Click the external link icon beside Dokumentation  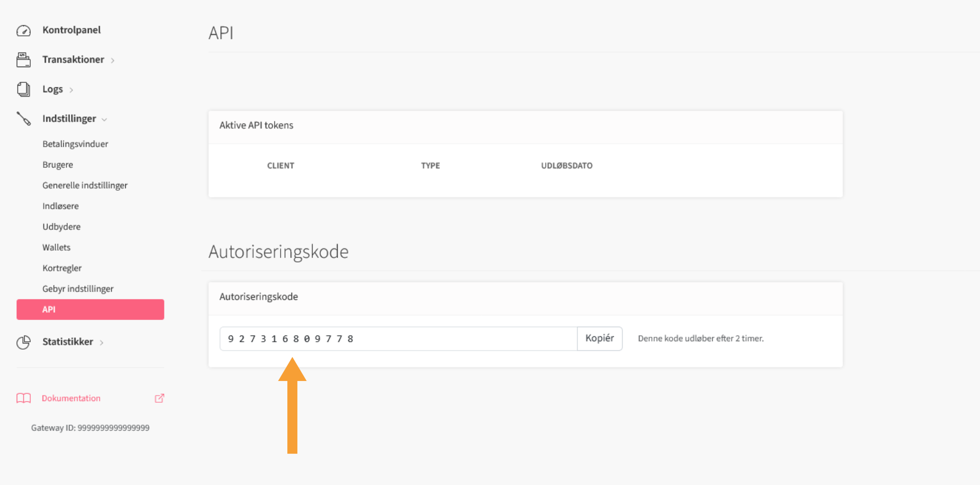pos(159,398)
